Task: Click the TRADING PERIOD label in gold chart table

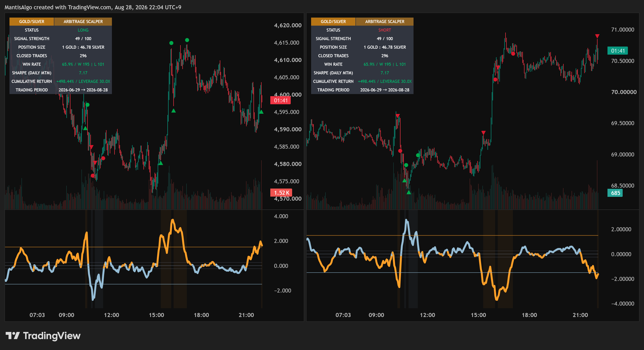Action: (x=32, y=90)
